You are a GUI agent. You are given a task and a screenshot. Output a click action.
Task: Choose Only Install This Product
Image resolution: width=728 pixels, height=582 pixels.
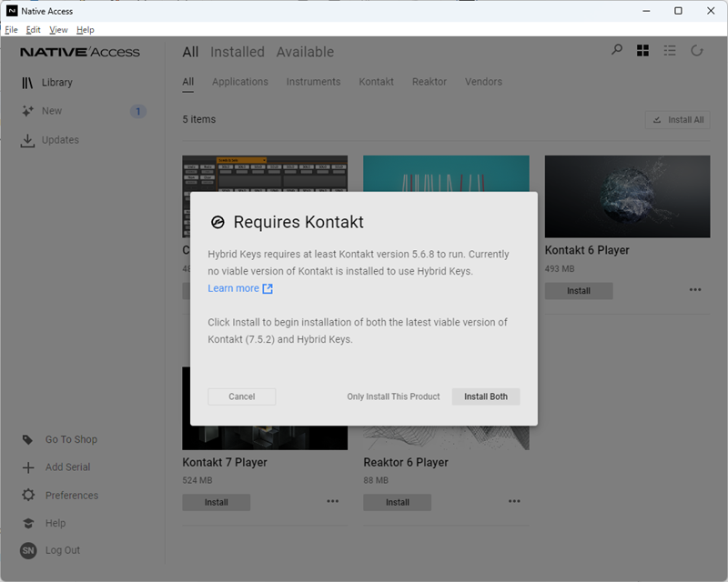click(393, 396)
